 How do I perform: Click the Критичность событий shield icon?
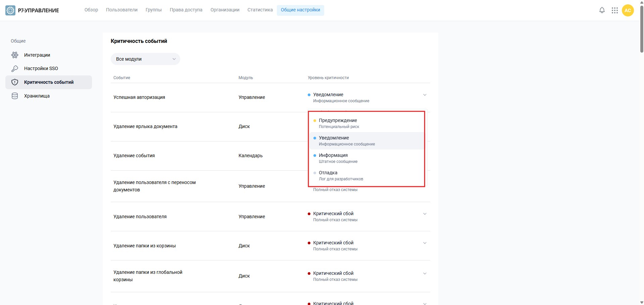(x=15, y=82)
